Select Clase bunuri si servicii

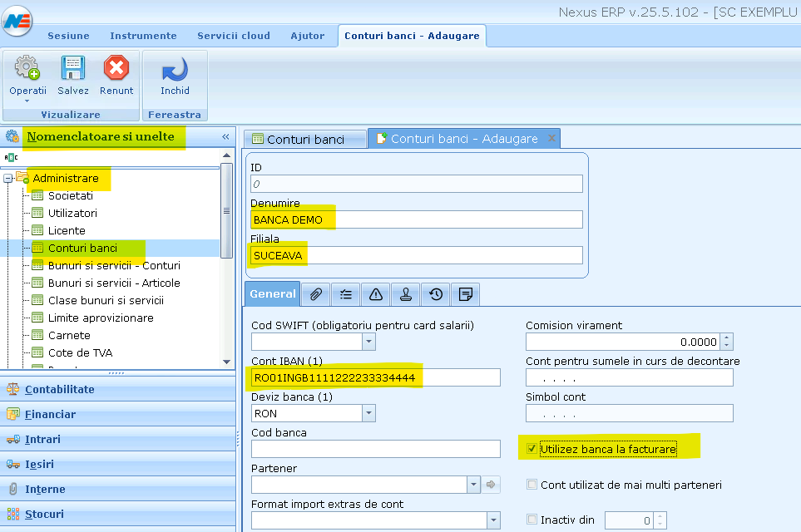click(106, 300)
